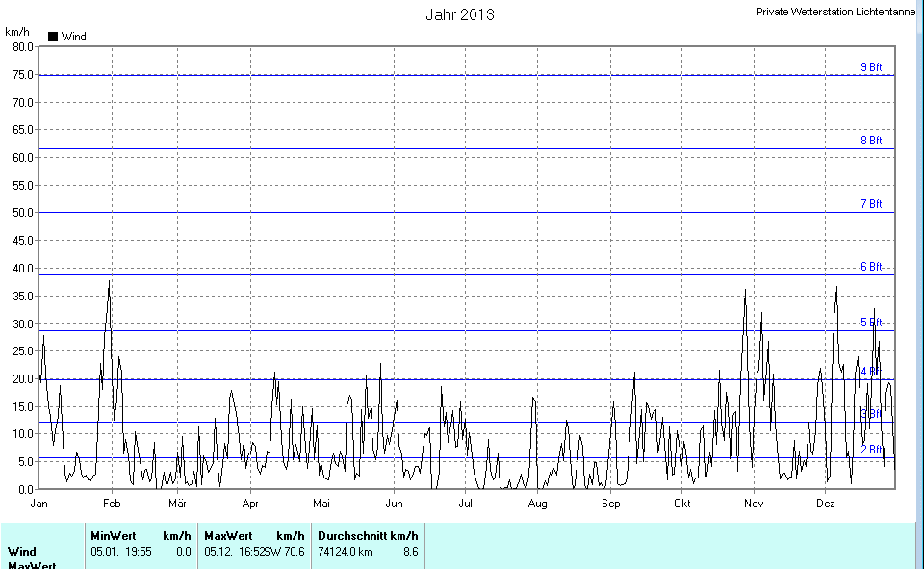Click the 6 Bft threshold label
This screenshot has height=569, width=924.
point(870,267)
